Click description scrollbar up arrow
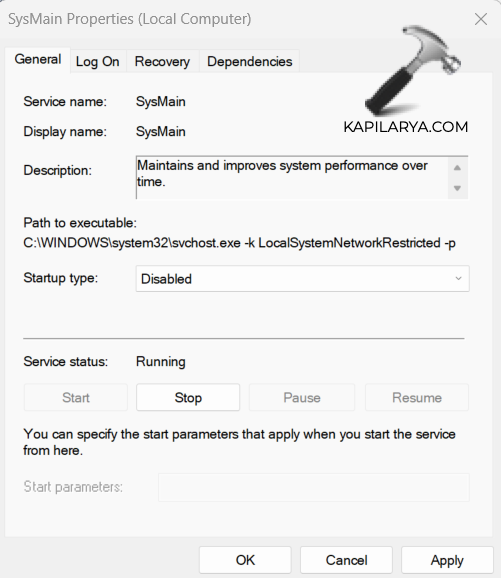501x578 pixels. (457, 168)
